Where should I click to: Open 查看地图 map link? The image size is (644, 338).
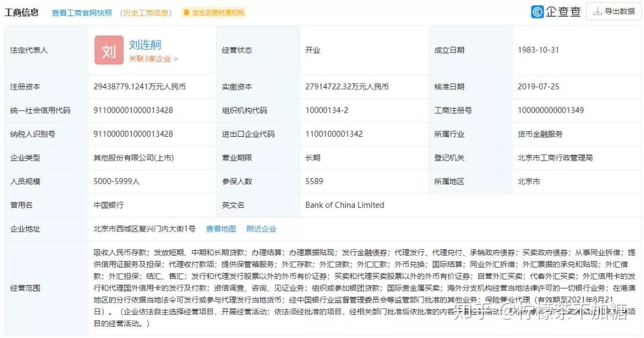221,229
